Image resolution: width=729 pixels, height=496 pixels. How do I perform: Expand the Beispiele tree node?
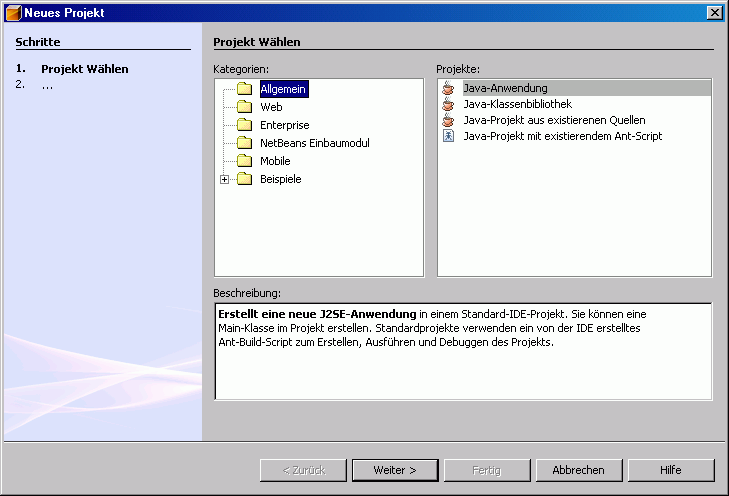click(225, 179)
